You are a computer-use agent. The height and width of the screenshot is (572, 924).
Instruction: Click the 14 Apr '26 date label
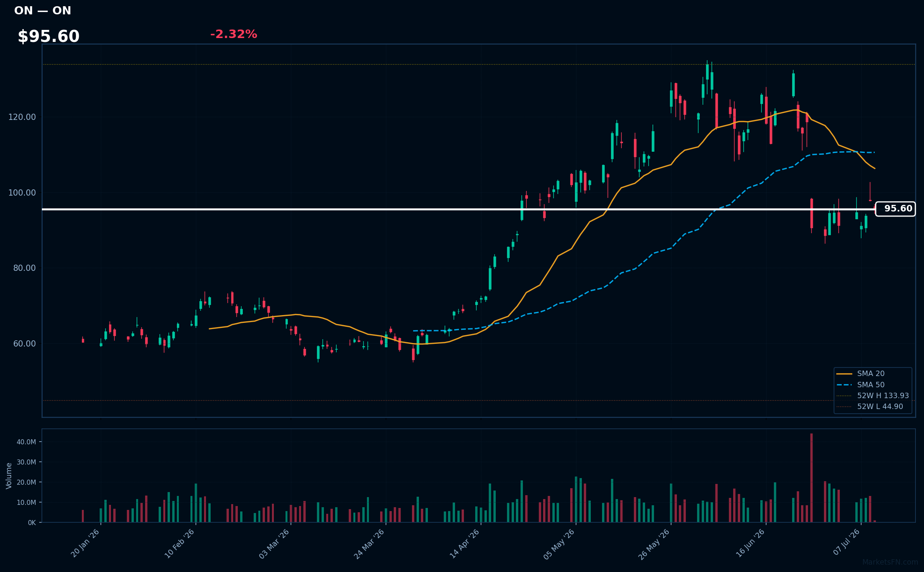point(465,543)
